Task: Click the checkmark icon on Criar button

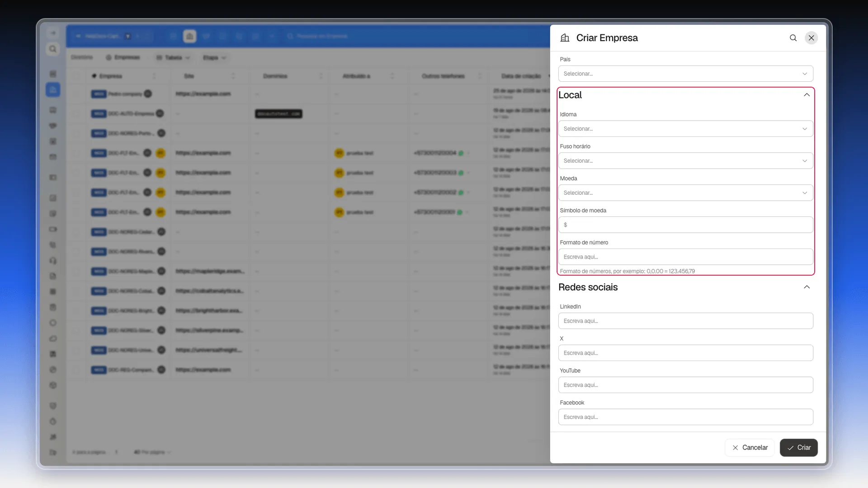Action: [790, 448]
